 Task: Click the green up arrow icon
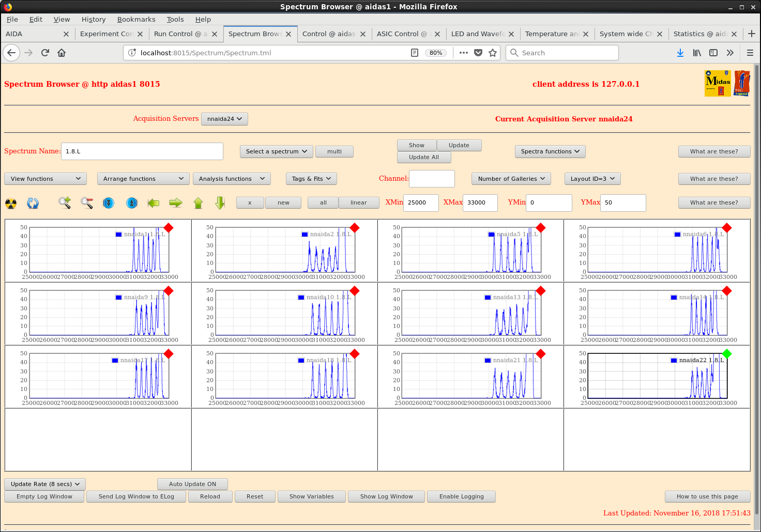[198, 203]
